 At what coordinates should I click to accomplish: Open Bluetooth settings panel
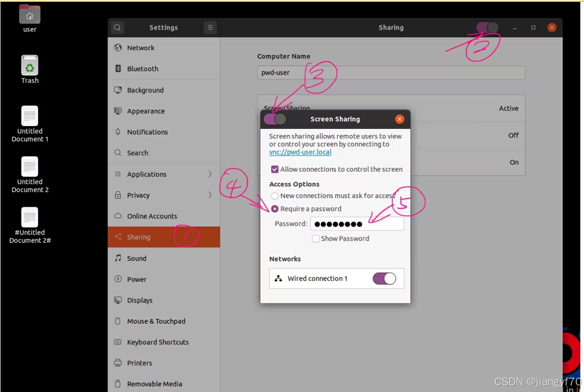coord(164,68)
